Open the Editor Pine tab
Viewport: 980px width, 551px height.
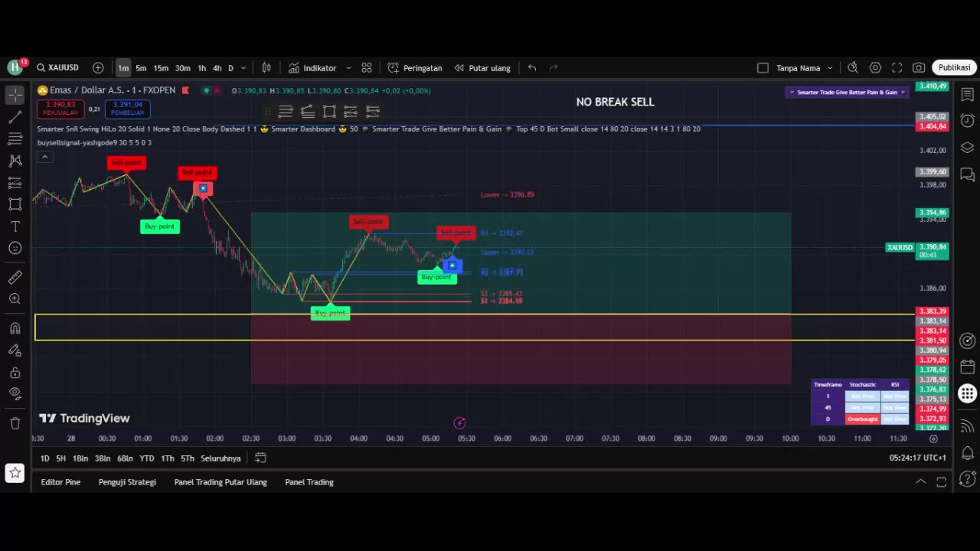[60, 482]
